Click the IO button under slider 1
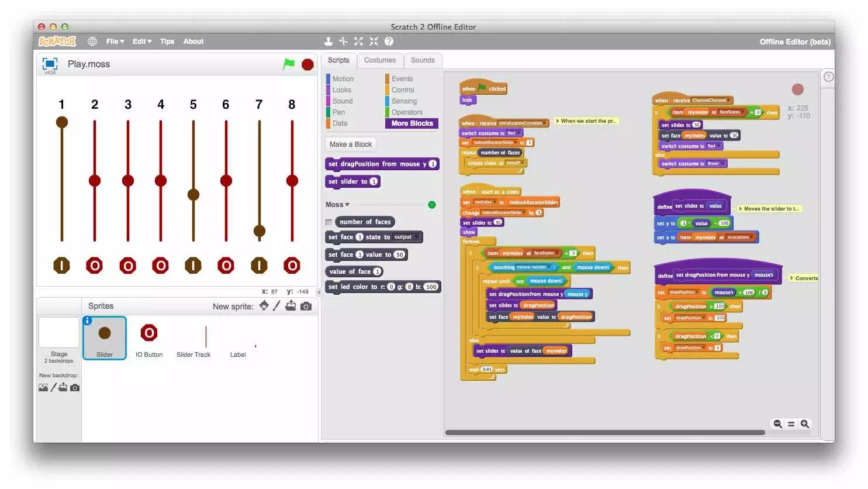The image size is (868, 489). (x=61, y=266)
